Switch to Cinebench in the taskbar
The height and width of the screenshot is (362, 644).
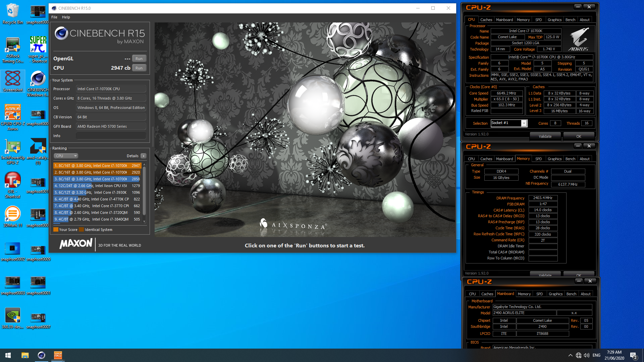[41, 355]
